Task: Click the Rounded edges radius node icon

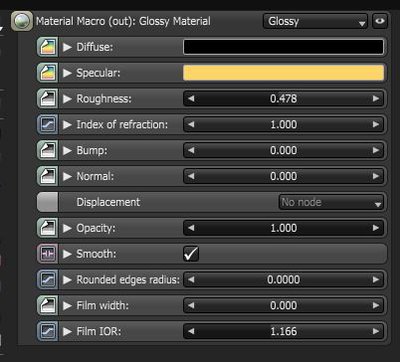Action: 47,280
